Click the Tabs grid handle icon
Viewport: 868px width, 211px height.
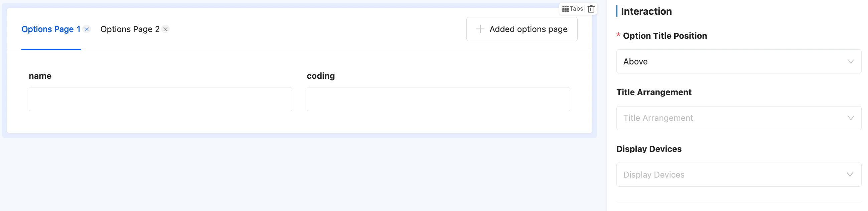565,9
